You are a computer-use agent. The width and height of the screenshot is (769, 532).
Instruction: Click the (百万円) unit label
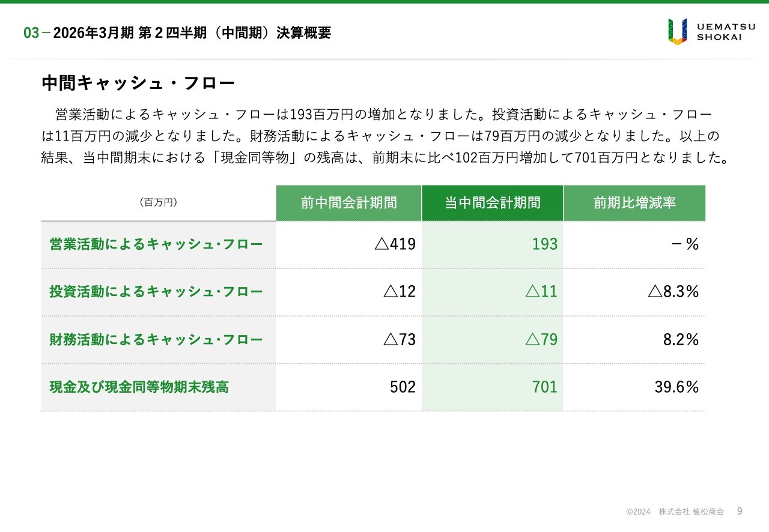pyautogui.click(x=158, y=203)
